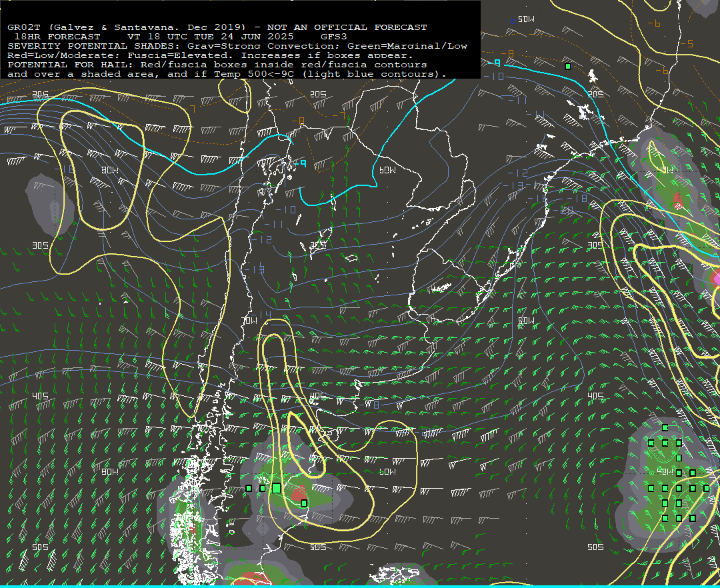Select the '-16' contour label over the Pacific

[x=65, y=169]
